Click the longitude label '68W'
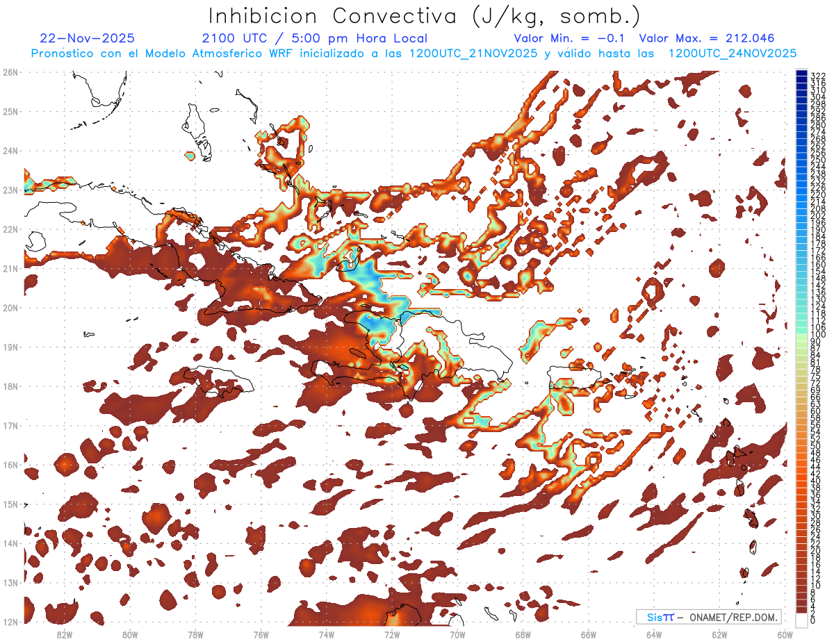Image resolution: width=834 pixels, height=644 pixels. coord(523,635)
